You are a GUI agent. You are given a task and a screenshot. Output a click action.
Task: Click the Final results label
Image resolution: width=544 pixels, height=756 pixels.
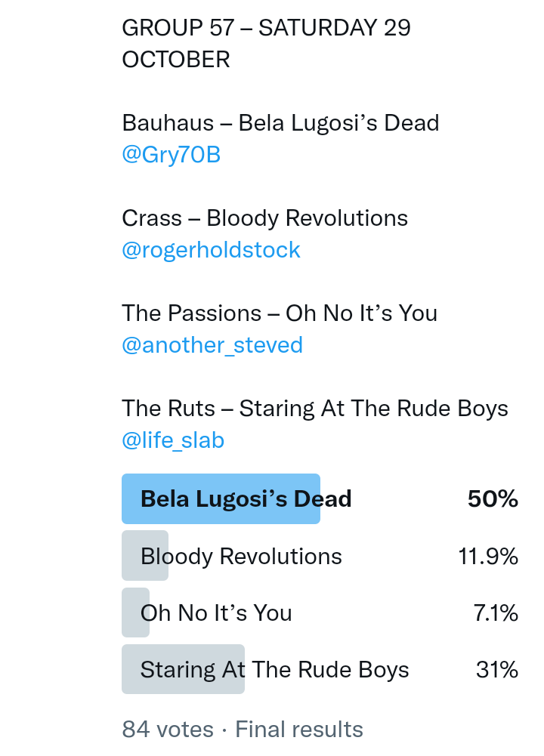click(299, 730)
